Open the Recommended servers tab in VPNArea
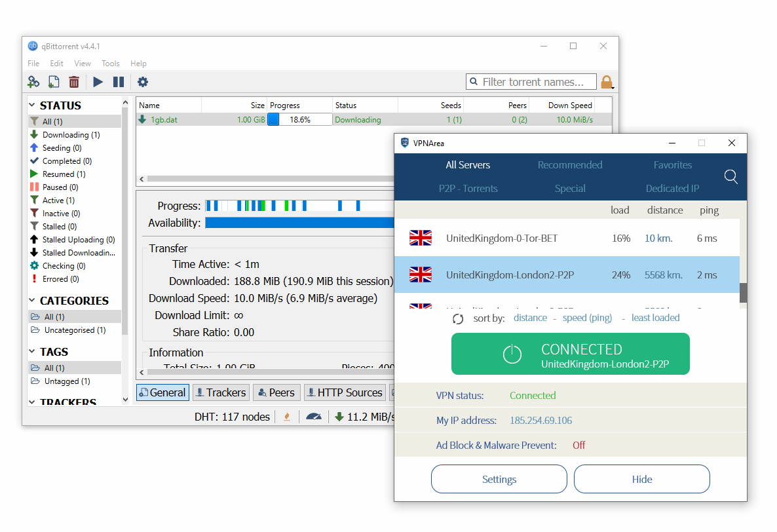 point(570,165)
